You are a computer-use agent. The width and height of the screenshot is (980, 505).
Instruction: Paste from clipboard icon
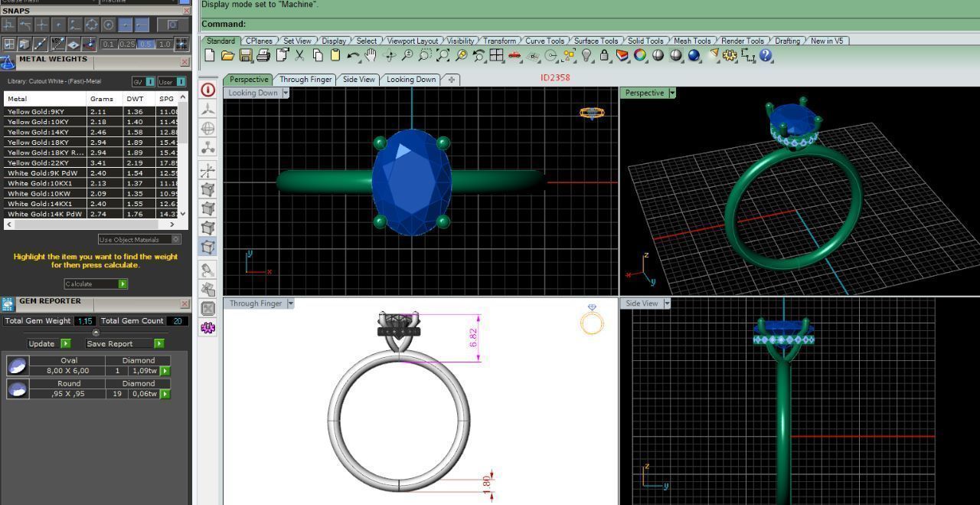click(335, 55)
